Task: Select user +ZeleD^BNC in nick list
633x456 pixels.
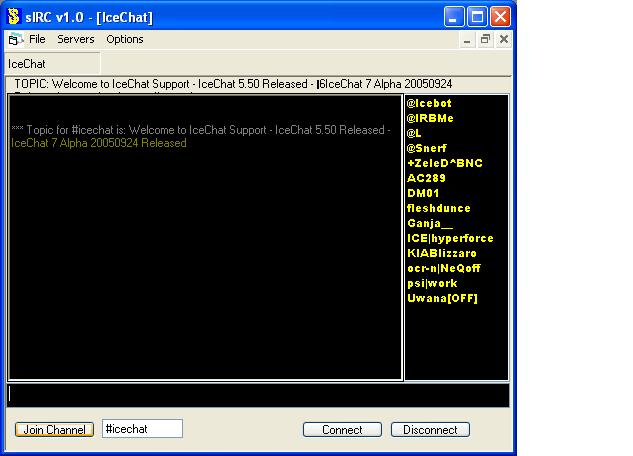Action: [x=445, y=163]
